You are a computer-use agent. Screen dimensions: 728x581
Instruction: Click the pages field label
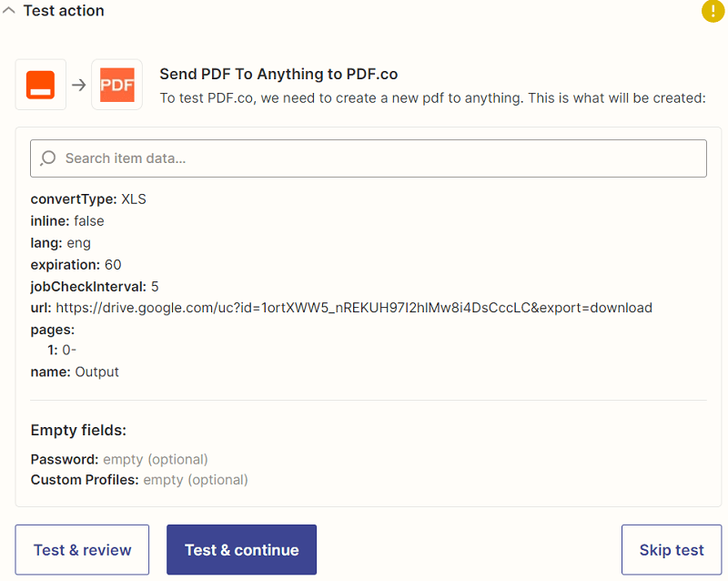[x=53, y=329]
